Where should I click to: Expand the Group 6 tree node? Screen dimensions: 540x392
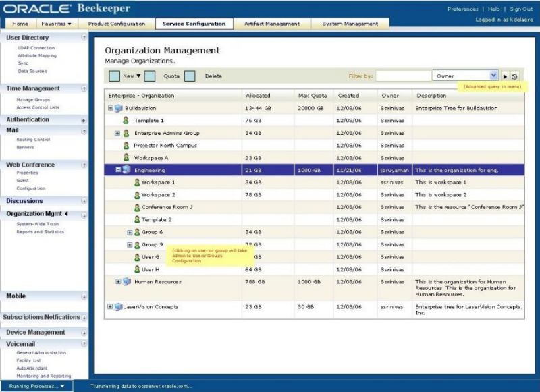[x=130, y=233]
